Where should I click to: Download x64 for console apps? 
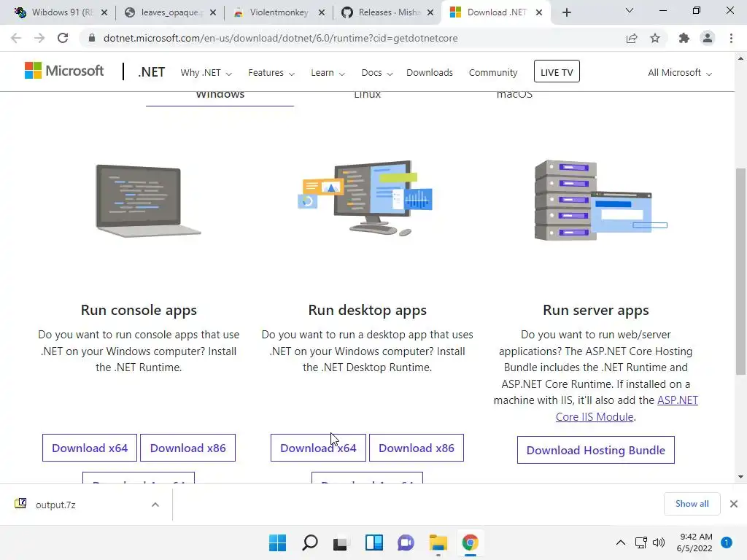[x=90, y=448]
